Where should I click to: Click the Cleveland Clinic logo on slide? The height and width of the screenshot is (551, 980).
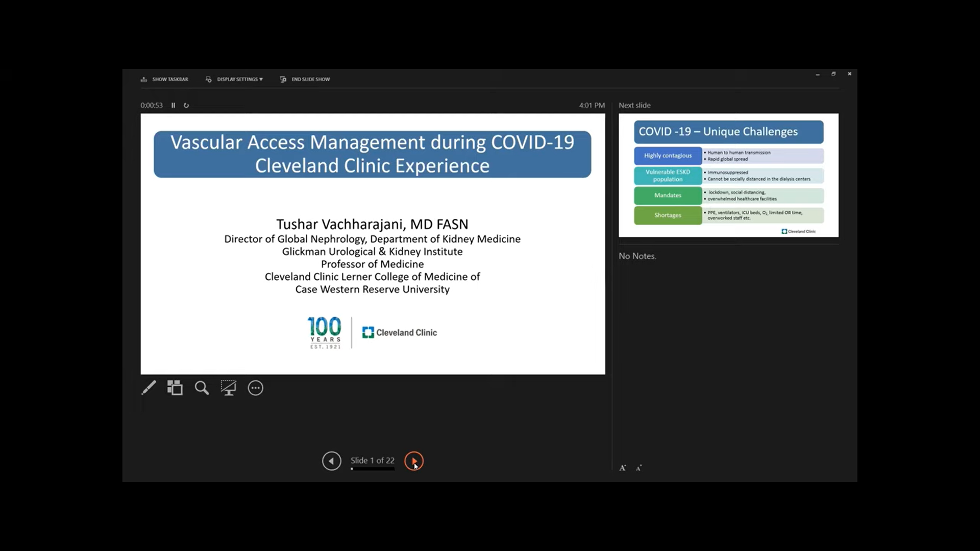click(399, 333)
